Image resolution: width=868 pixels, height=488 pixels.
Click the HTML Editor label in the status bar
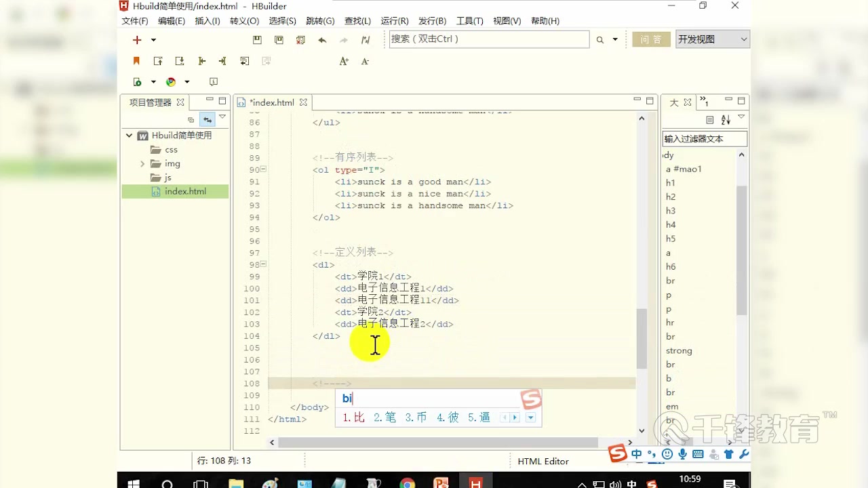point(542,461)
